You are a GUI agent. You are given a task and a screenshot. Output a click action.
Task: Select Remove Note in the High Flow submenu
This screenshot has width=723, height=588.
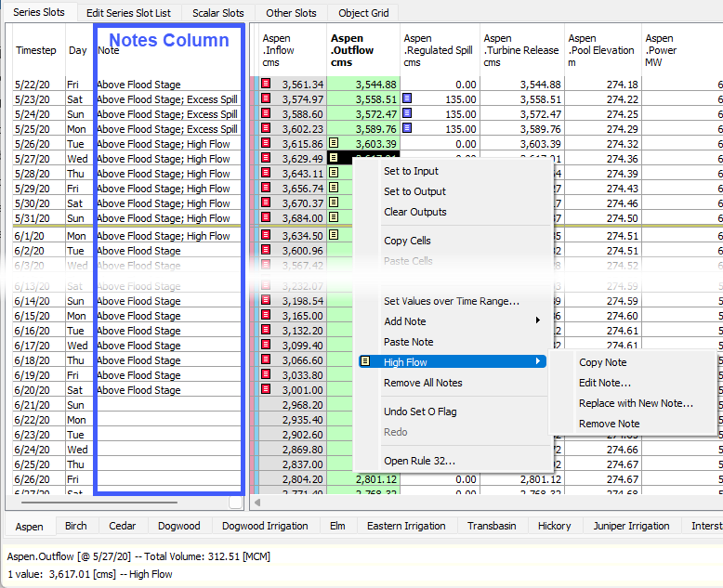click(x=609, y=424)
